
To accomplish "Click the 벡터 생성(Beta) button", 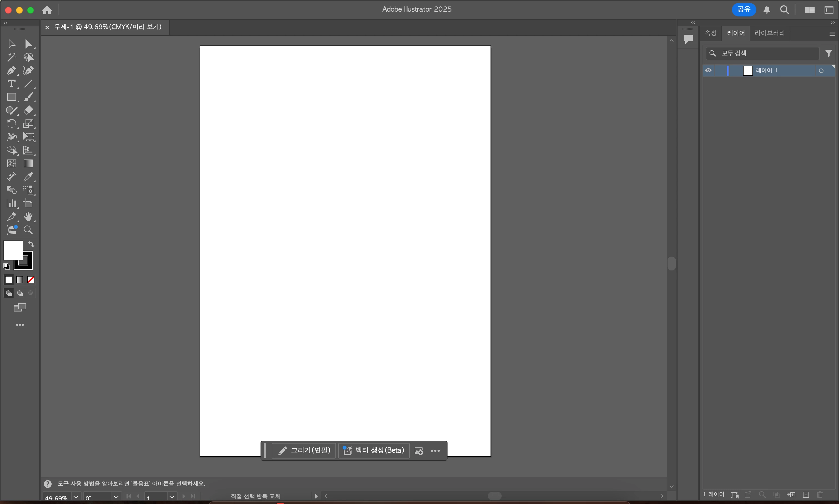I will (x=374, y=450).
